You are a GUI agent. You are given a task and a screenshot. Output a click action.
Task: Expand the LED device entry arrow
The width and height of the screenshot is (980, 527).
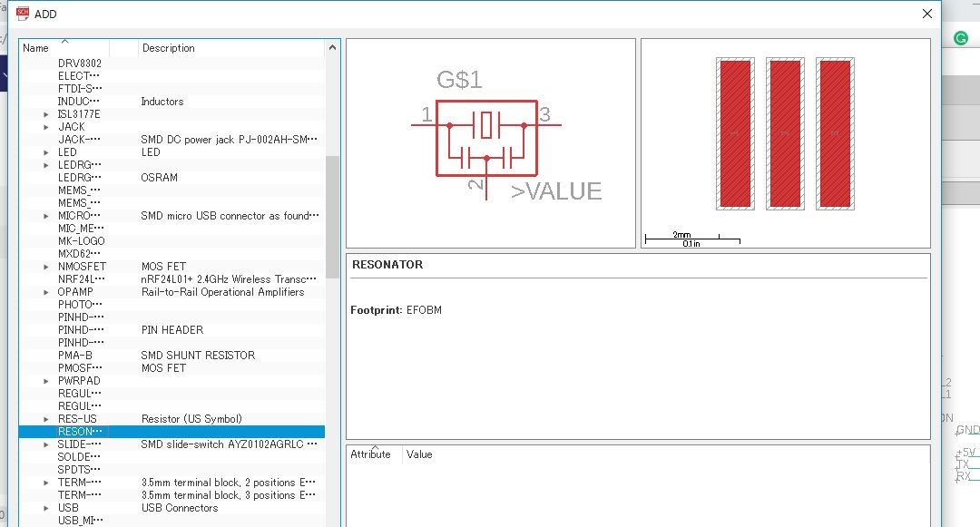tap(46, 152)
